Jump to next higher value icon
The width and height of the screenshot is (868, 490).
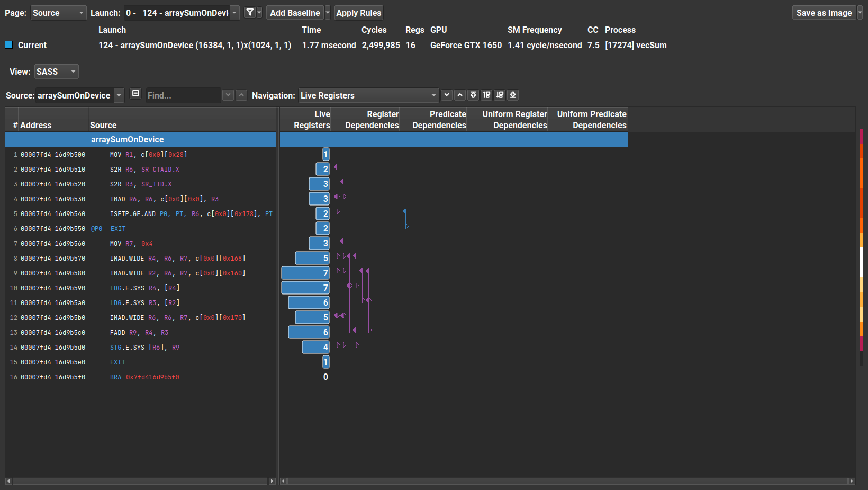coord(486,95)
